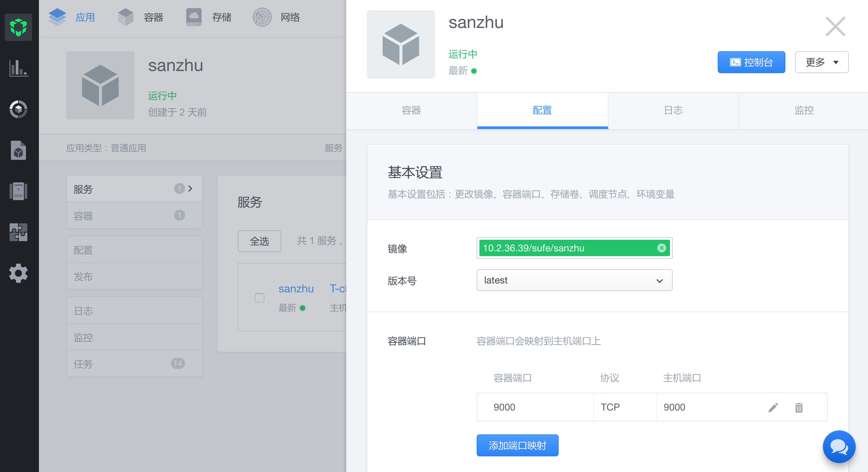This screenshot has width=868, height=472.
Task: Delete the 9000 port mapping
Action: [x=799, y=407]
